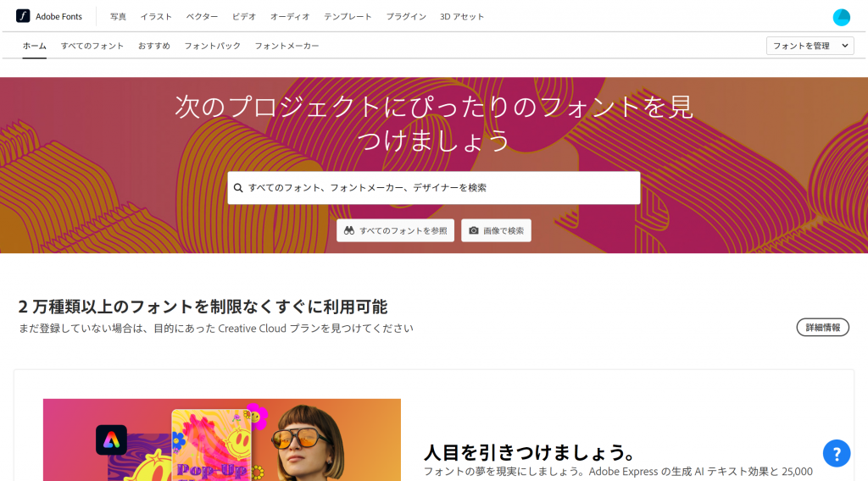Click the 画像で検索 button

[x=496, y=230]
